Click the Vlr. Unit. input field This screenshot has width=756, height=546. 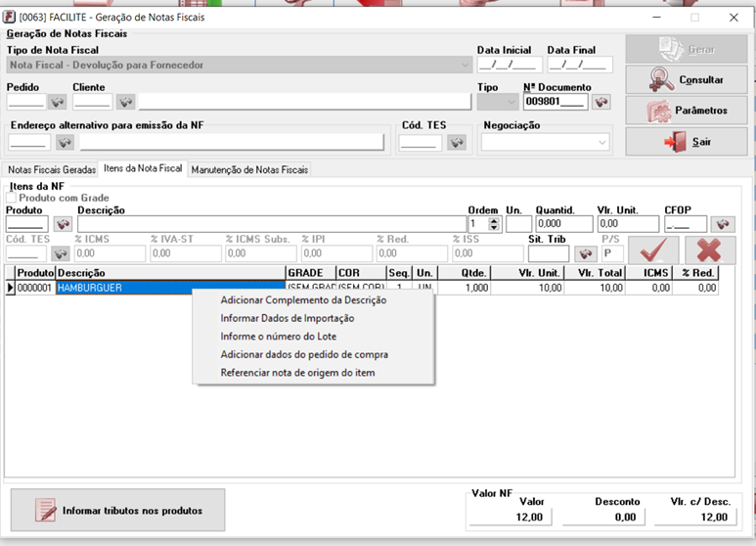click(628, 224)
